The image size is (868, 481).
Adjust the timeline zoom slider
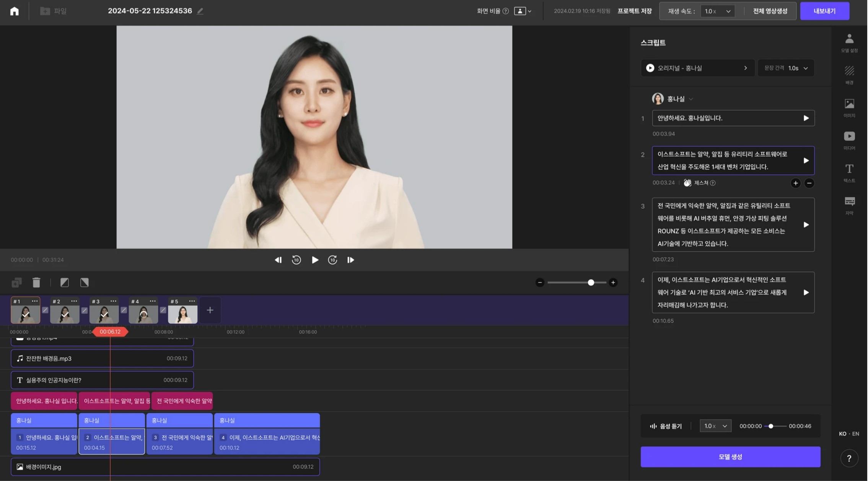click(591, 283)
